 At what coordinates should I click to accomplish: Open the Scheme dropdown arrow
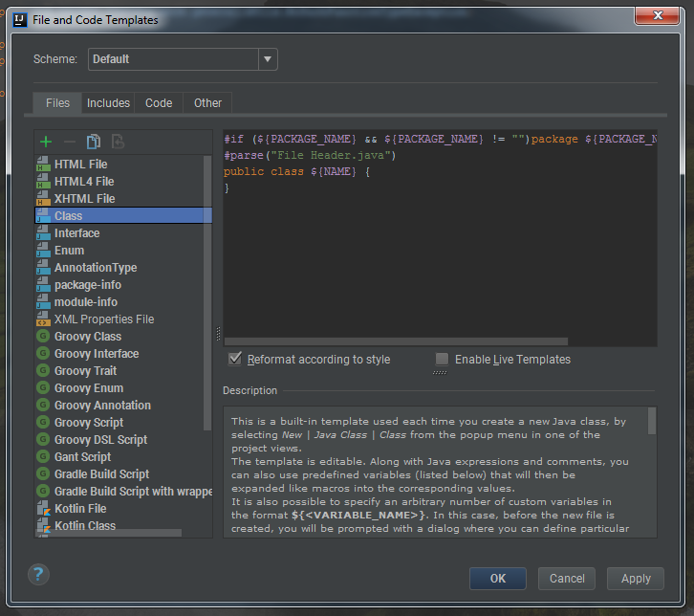tap(268, 59)
